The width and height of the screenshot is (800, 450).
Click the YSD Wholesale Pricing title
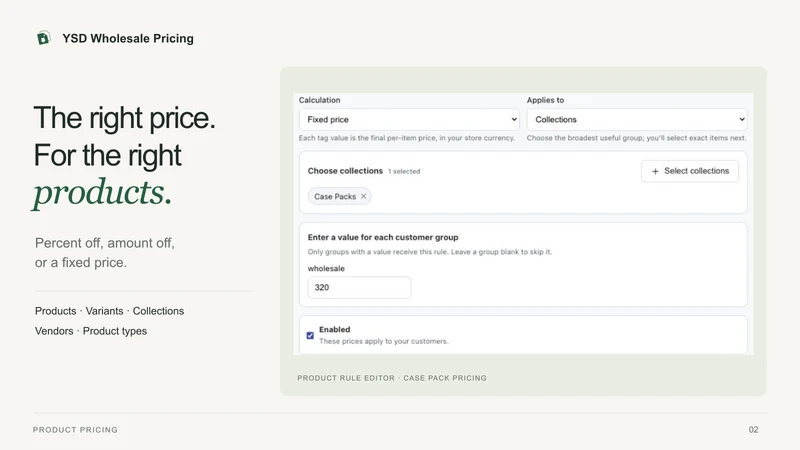click(128, 38)
